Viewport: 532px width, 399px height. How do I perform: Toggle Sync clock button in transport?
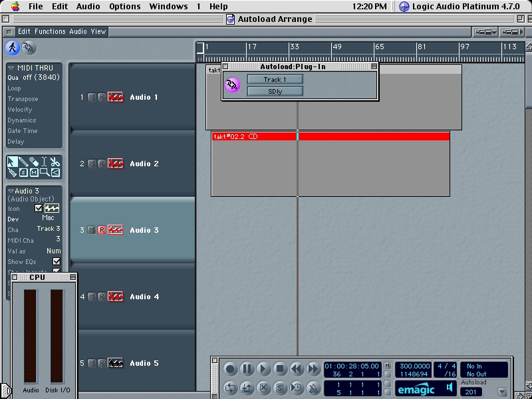click(x=297, y=388)
